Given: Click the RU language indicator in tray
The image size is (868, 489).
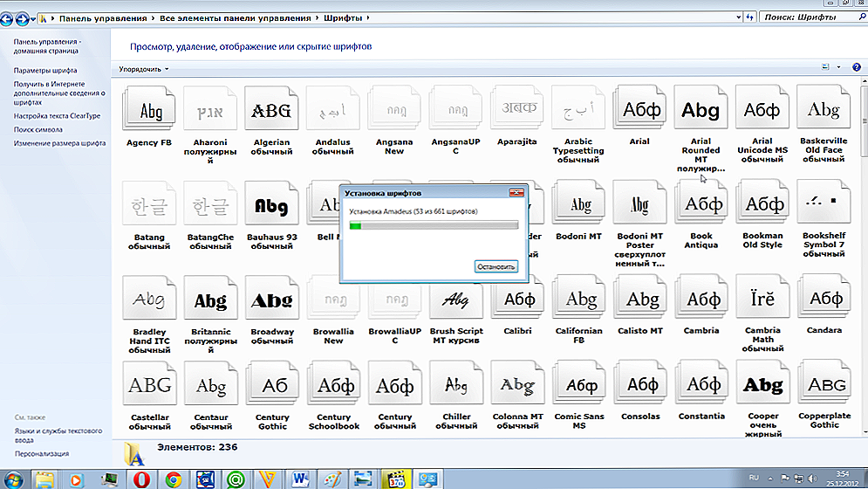Looking at the screenshot, I should pos(754,478).
